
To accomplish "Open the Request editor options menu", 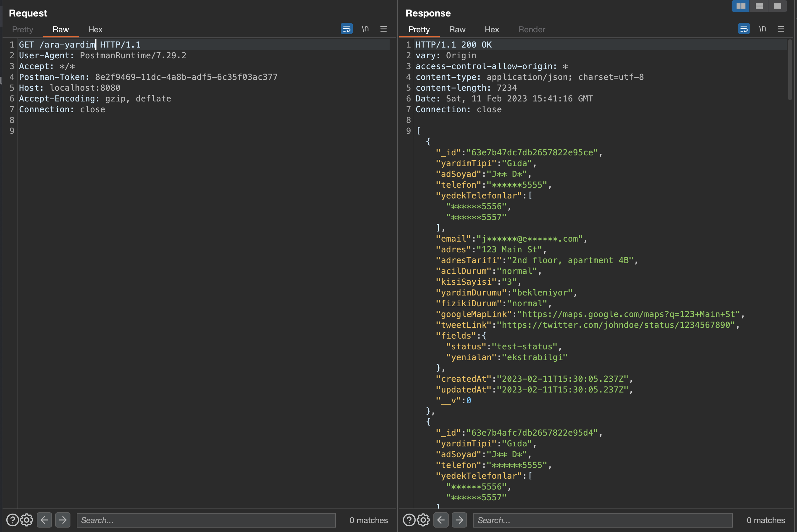I will [x=384, y=29].
